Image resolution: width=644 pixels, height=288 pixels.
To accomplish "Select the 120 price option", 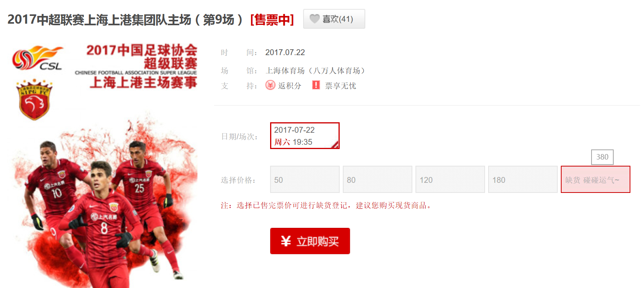I will pos(450,179).
